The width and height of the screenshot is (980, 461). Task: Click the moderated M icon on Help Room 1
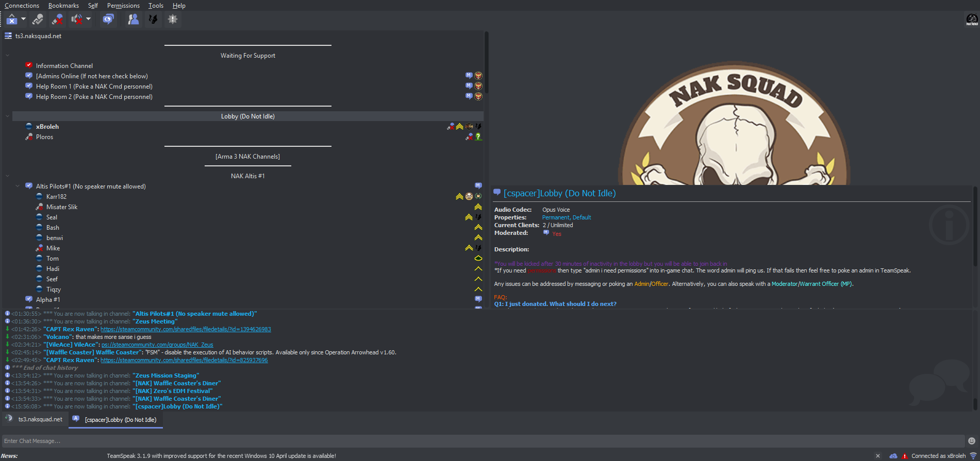(x=469, y=86)
